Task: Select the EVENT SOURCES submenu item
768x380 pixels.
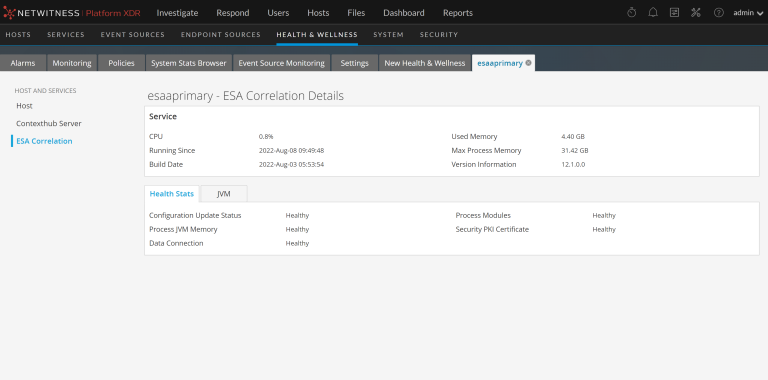Action: click(x=133, y=35)
